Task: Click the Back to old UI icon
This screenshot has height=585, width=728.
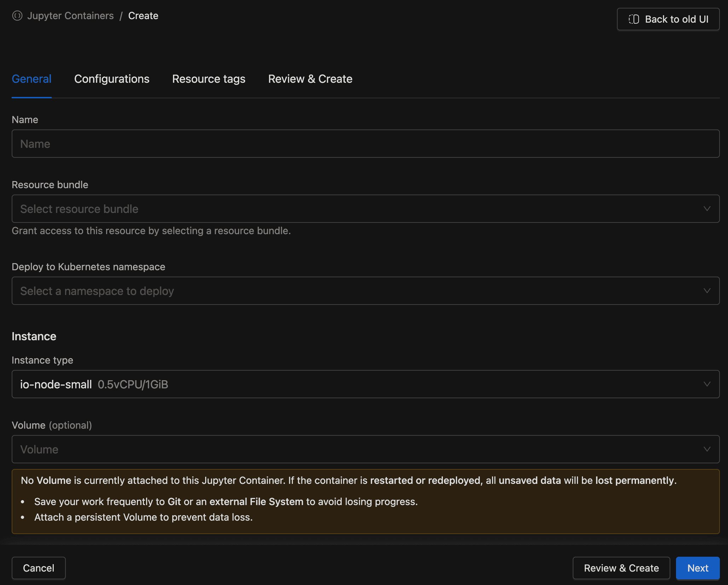Action: [x=634, y=19]
